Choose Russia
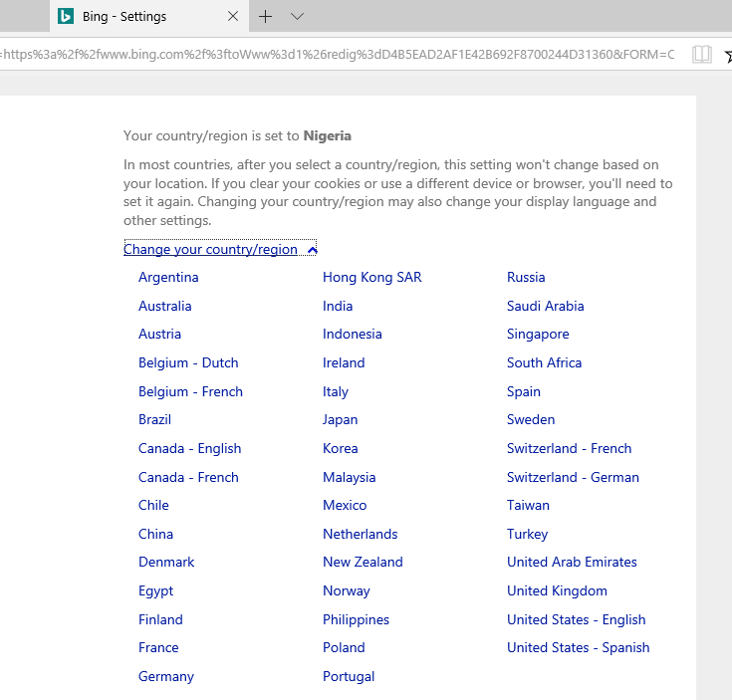Screen dimensions: 732x700 point(526,277)
